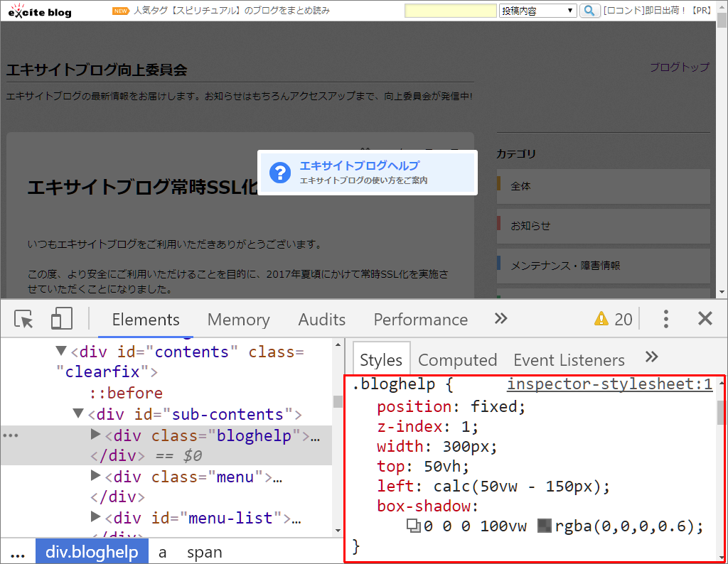This screenshot has height=564, width=728.
Task: Select the メンテナンス・障害情報 category
Action: pos(603,266)
